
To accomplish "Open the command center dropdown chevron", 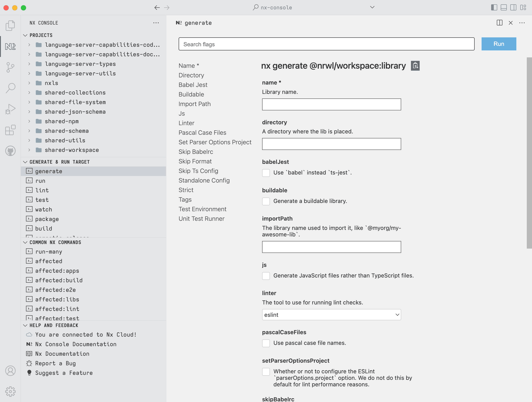I will point(372,7).
